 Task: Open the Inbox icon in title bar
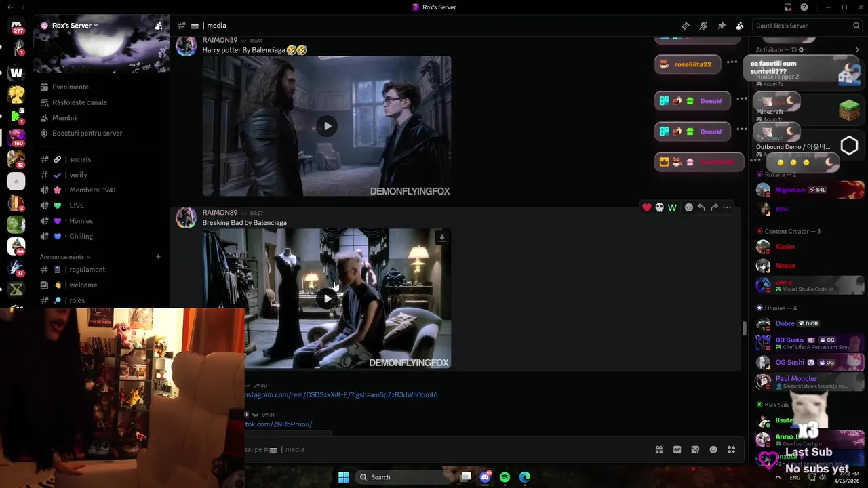point(788,7)
